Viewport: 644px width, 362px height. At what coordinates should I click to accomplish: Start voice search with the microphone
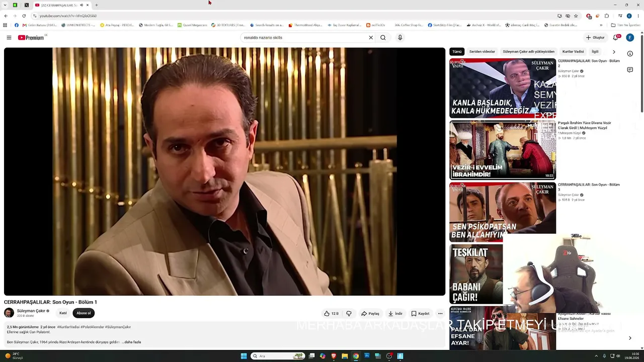click(400, 38)
